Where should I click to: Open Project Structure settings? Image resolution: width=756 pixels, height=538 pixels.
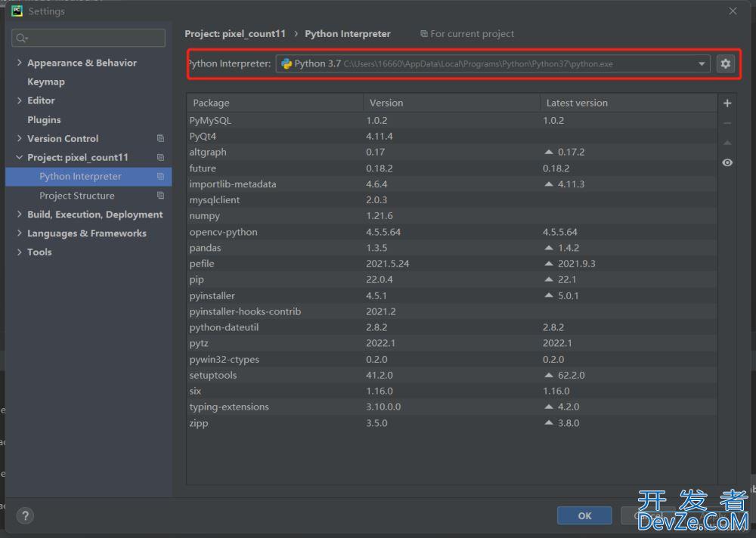[x=77, y=195]
